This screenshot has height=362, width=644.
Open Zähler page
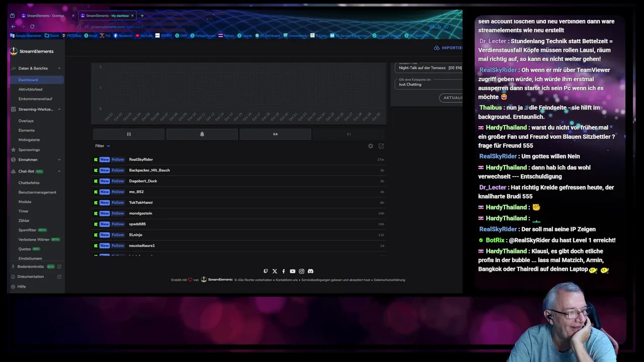pos(24,221)
